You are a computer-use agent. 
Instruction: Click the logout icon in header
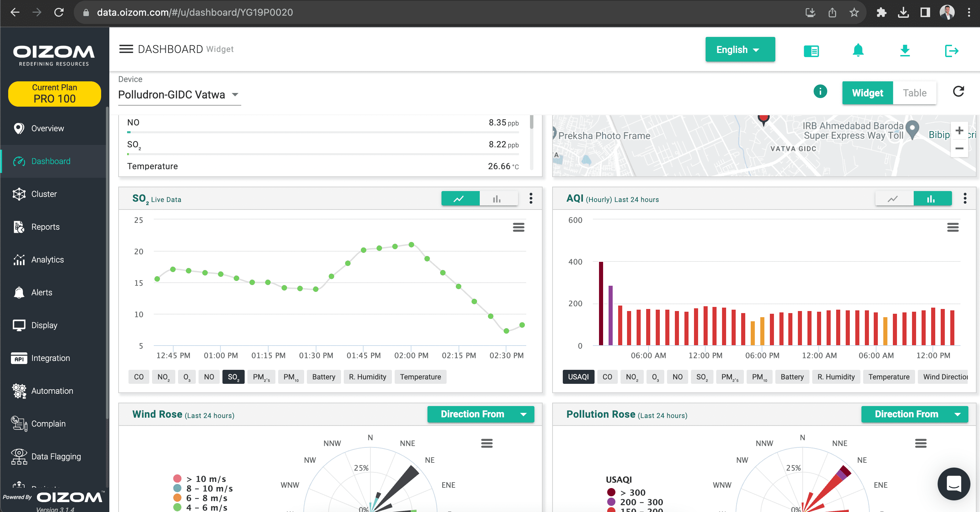(951, 51)
